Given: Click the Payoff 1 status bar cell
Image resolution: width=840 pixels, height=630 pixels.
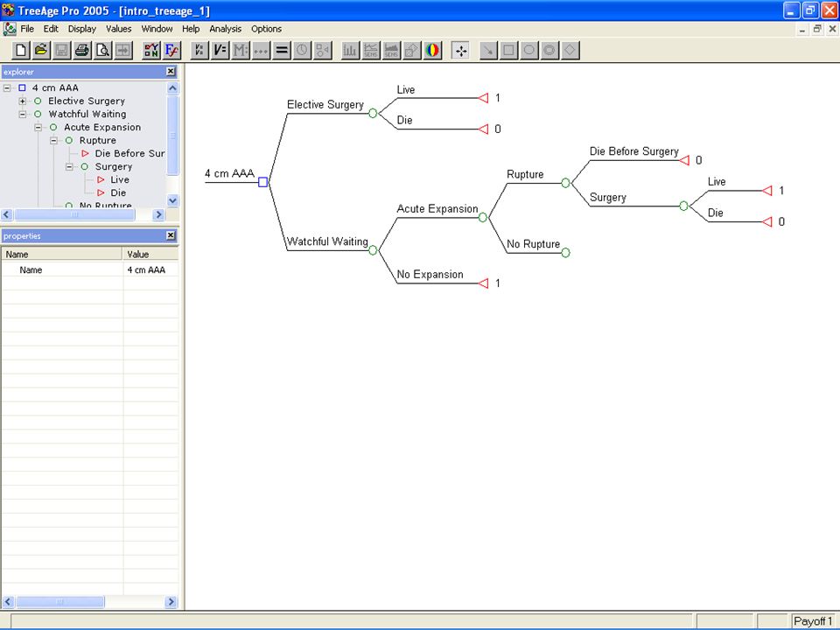Looking at the screenshot, I should 813,621.
